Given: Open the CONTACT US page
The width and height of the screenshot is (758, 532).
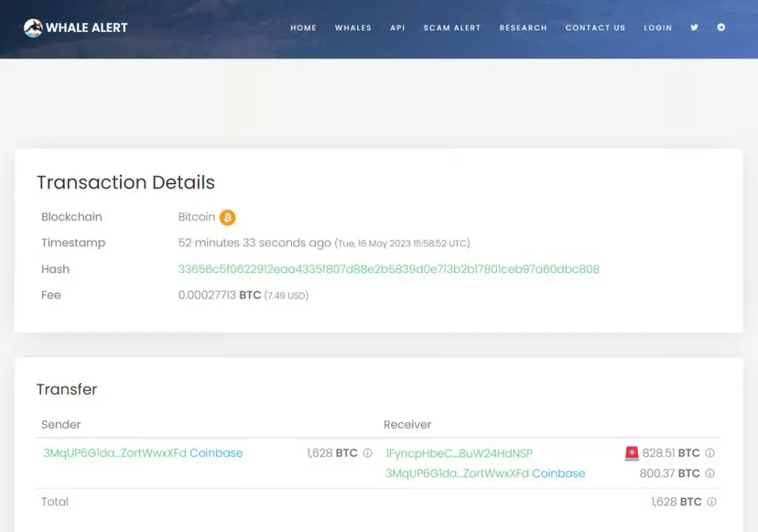Looking at the screenshot, I should [595, 28].
